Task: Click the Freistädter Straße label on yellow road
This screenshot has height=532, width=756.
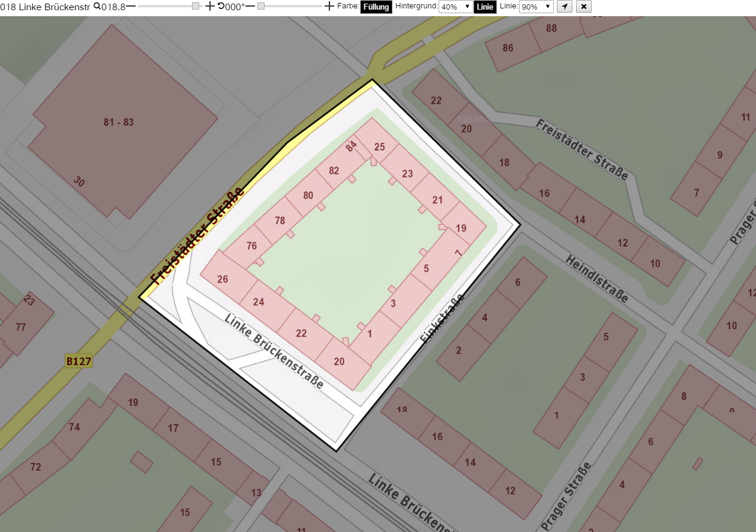Action: click(x=197, y=236)
